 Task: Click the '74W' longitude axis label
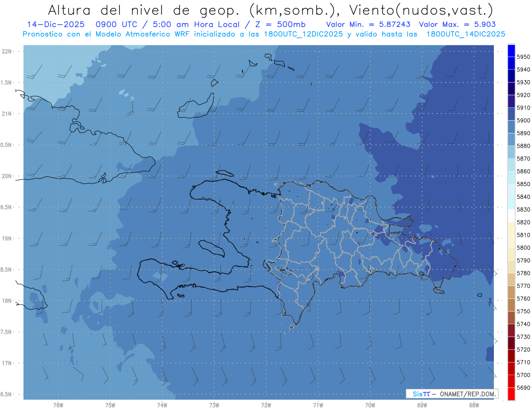(162, 405)
